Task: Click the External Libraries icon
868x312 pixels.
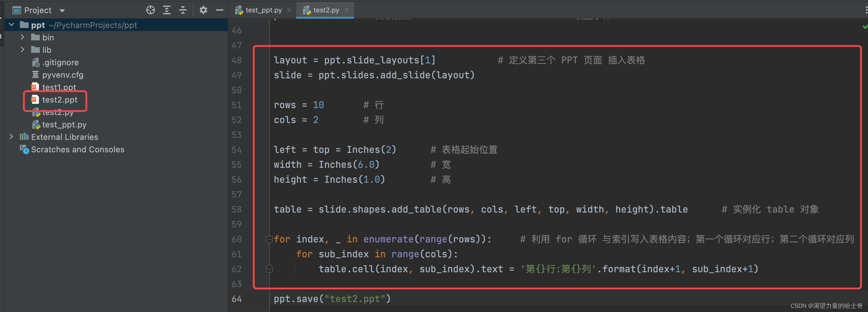Action: coord(24,137)
